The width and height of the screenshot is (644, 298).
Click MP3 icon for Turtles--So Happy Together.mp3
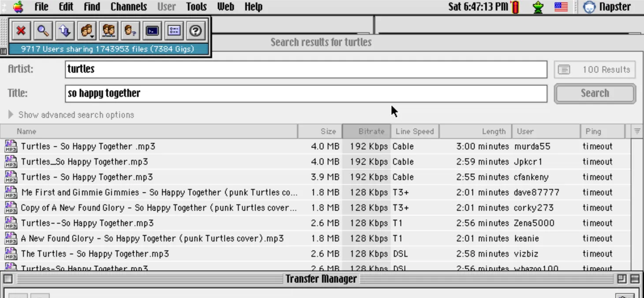tap(11, 223)
